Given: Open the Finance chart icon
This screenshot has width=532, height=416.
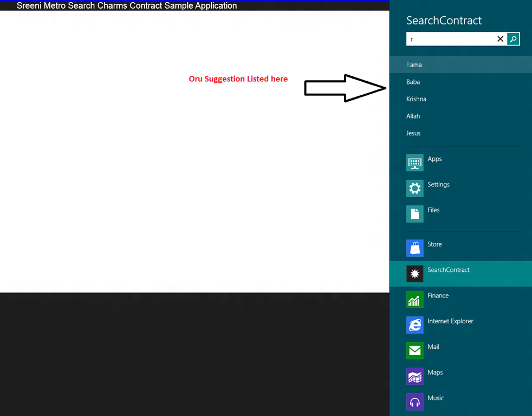Looking at the screenshot, I should tap(414, 300).
